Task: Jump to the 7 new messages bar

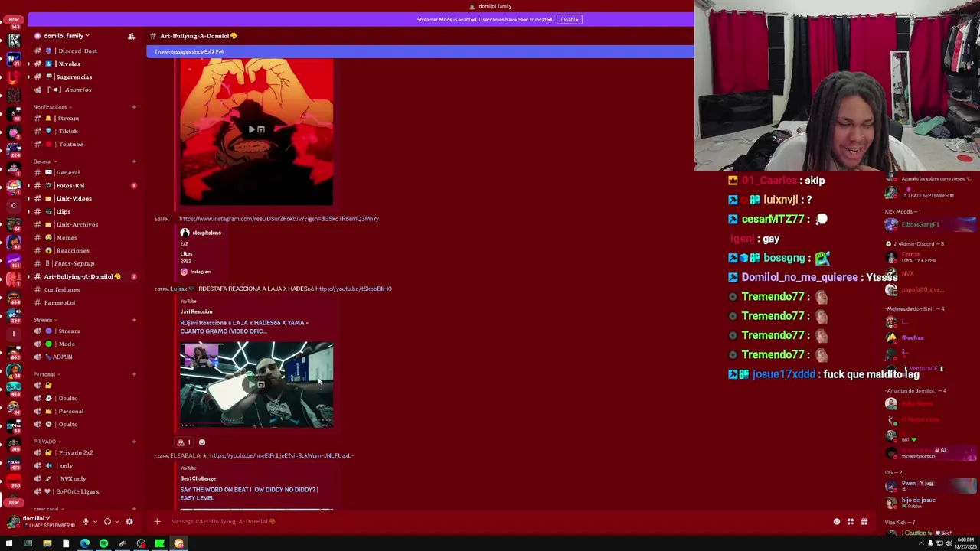Action: click(420, 51)
